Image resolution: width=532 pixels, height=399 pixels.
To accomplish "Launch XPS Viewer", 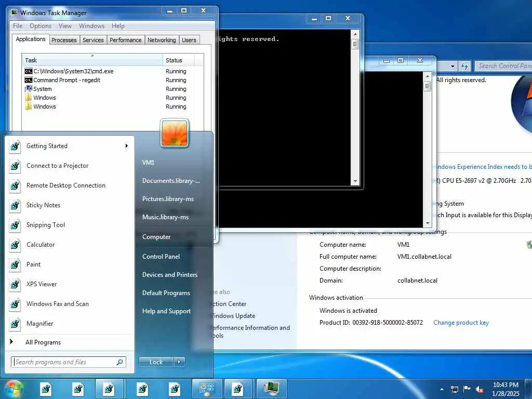I will pyautogui.click(x=70, y=284).
